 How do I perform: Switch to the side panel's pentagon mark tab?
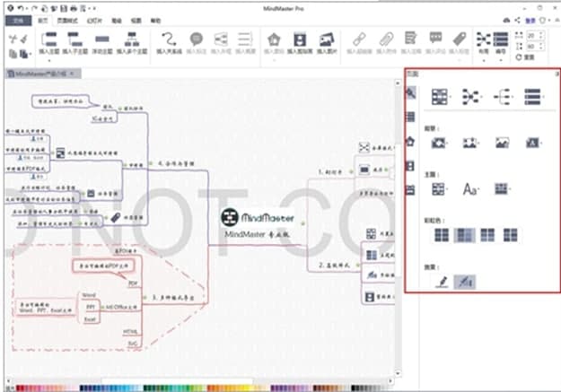(410, 141)
